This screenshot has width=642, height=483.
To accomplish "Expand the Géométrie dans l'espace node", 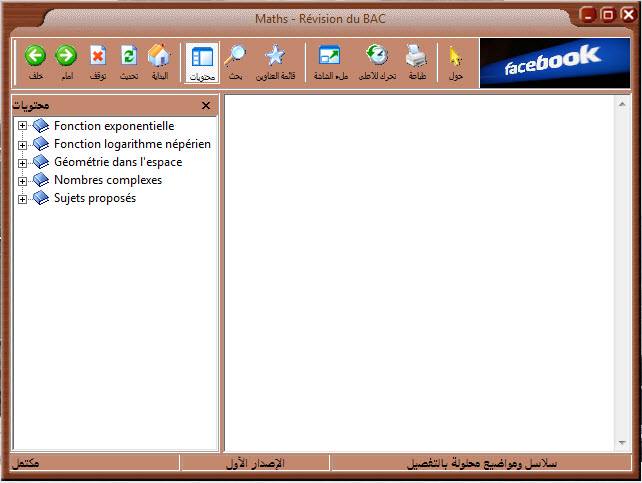I will (x=22, y=162).
